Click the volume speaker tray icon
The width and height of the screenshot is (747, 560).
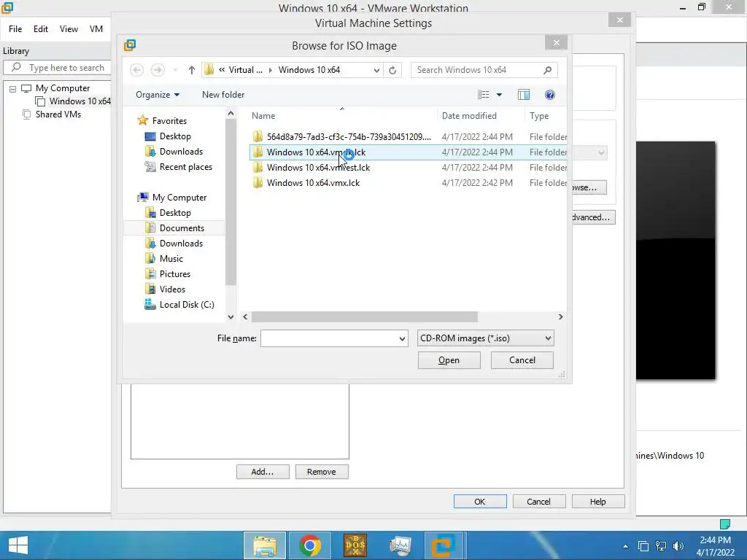[x=678, y=545]
